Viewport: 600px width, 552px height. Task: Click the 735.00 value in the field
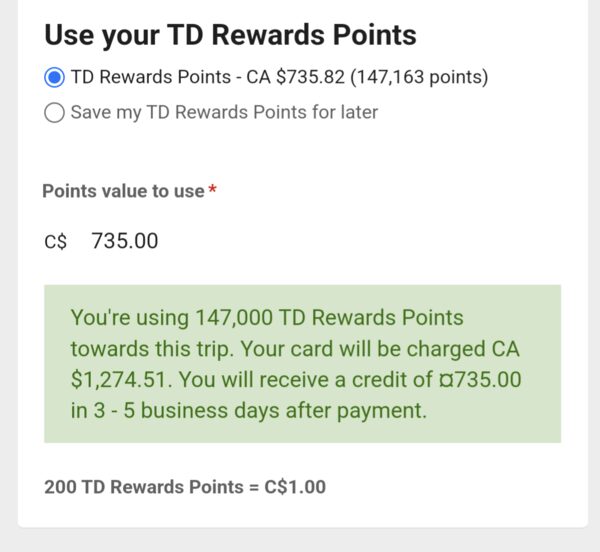click(124, 241)
